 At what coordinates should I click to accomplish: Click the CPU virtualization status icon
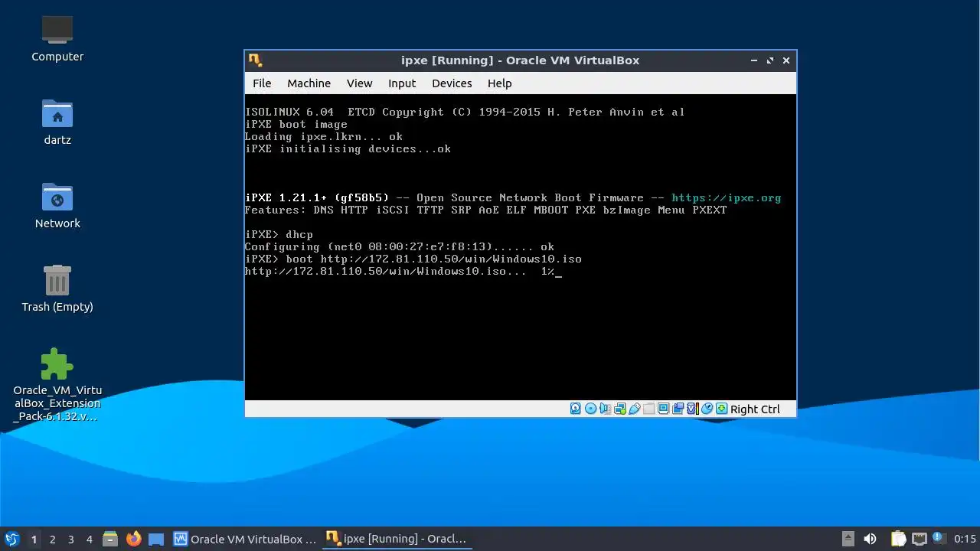[693, 409]
